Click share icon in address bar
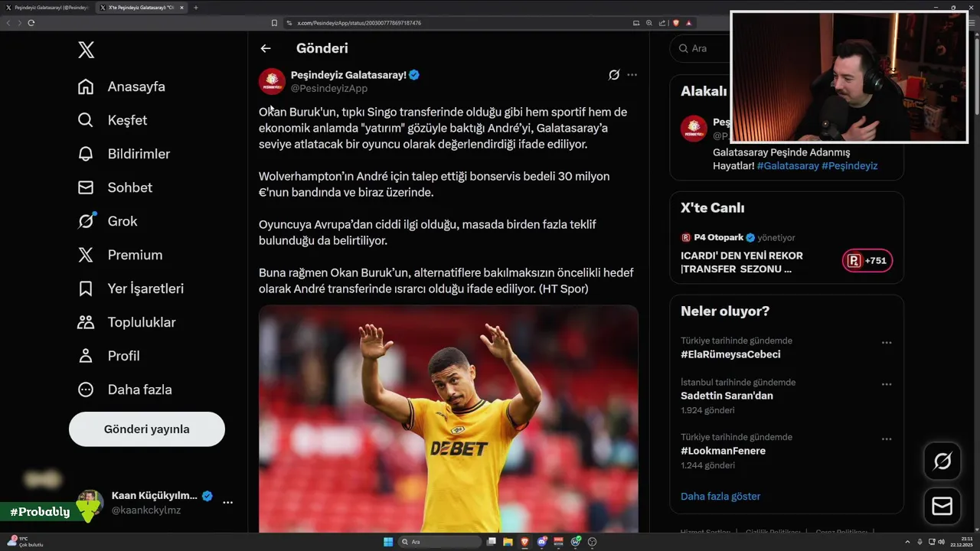 pyautogui.click(x=661, y=23)
